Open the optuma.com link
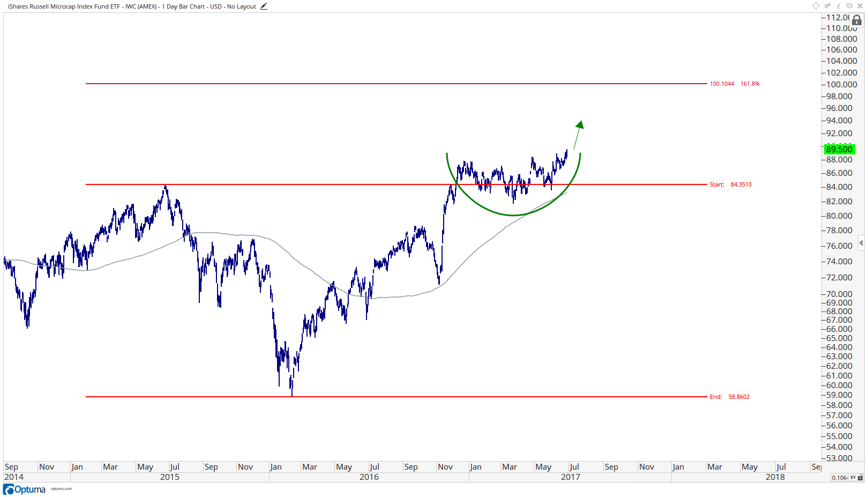Screen dimensions: 868x497 point(61,489)
